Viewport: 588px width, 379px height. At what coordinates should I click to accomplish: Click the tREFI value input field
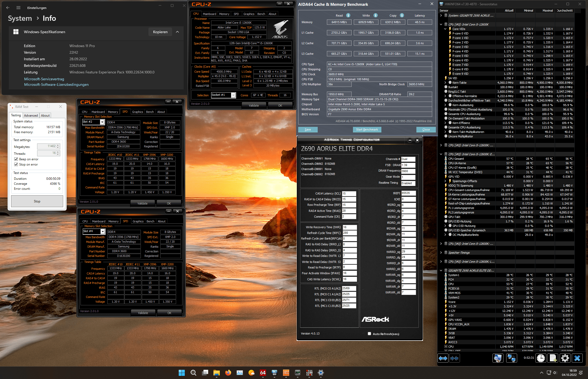pos(408,193)
